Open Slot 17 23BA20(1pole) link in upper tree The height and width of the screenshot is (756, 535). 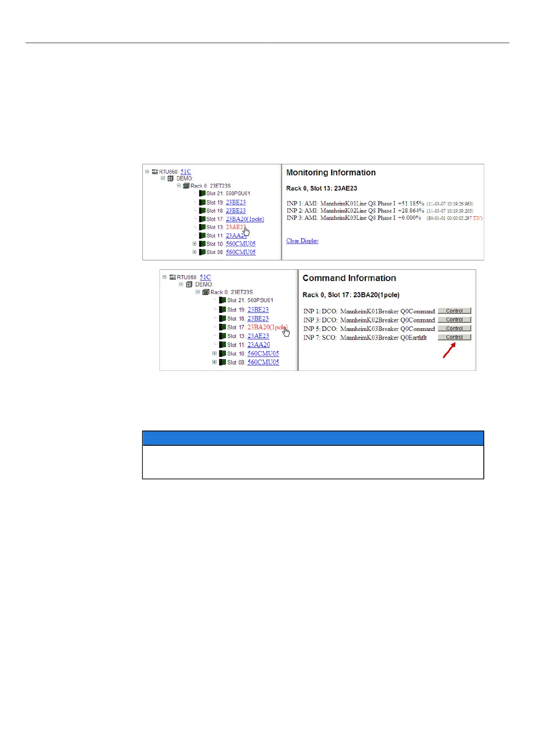coord(245,219)
